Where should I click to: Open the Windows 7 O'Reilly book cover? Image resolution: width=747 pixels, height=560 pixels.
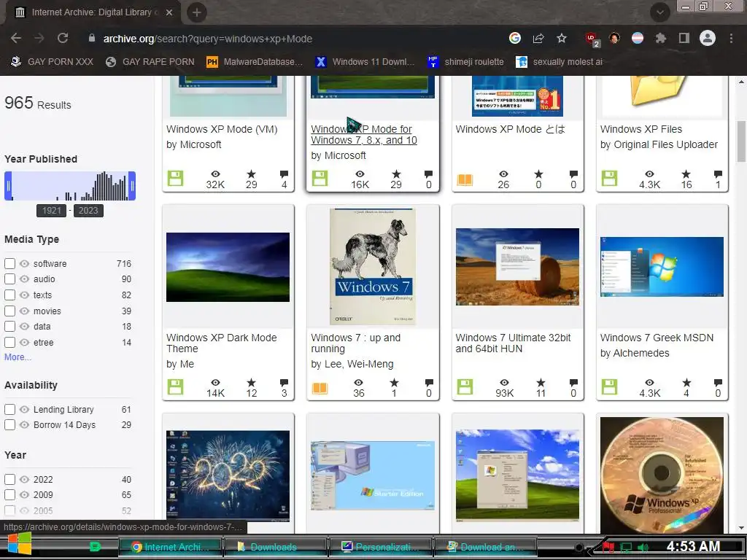pyautogui.click(x=373, y=267)
